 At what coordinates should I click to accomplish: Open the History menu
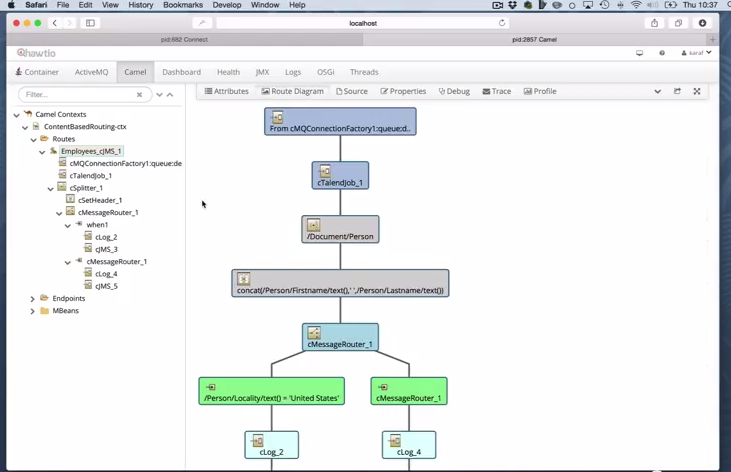point(140,5)
